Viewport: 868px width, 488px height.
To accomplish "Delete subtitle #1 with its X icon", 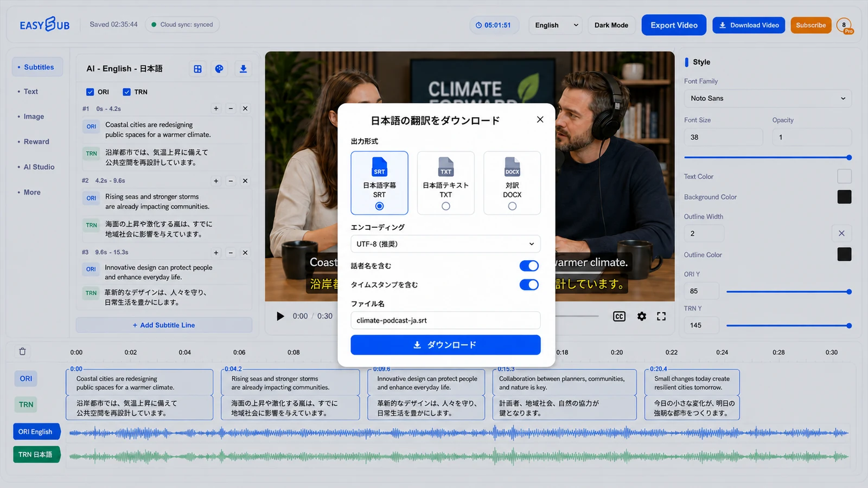I will click(245, 108).
